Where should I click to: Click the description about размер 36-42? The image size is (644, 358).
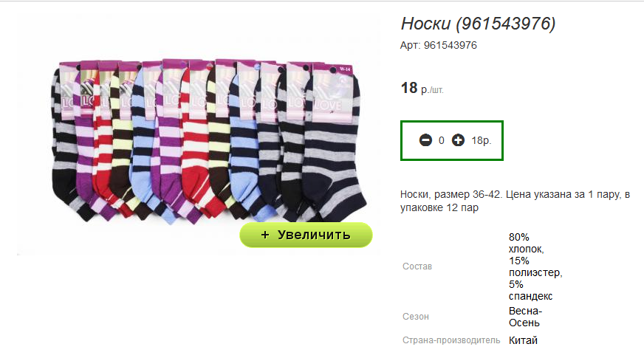click(x=515, y=201)
